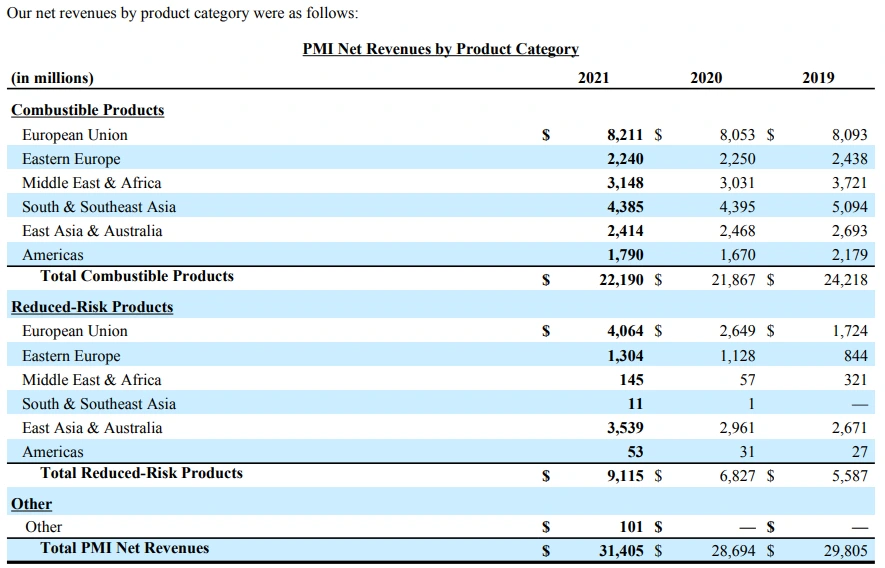Click the PMI Net Revenues by Product Category title
The height and width of the screenshot is (568, 885).
tap(440, 49)
